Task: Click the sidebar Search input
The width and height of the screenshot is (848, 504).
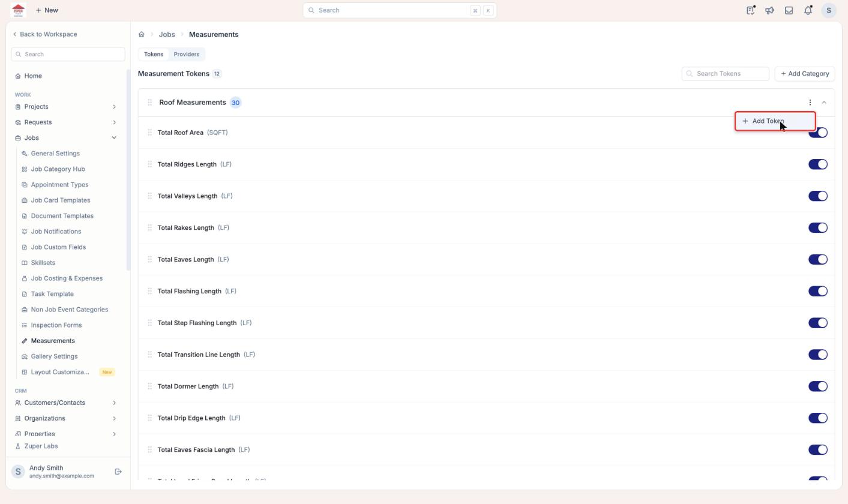Action: click(68, 55)
